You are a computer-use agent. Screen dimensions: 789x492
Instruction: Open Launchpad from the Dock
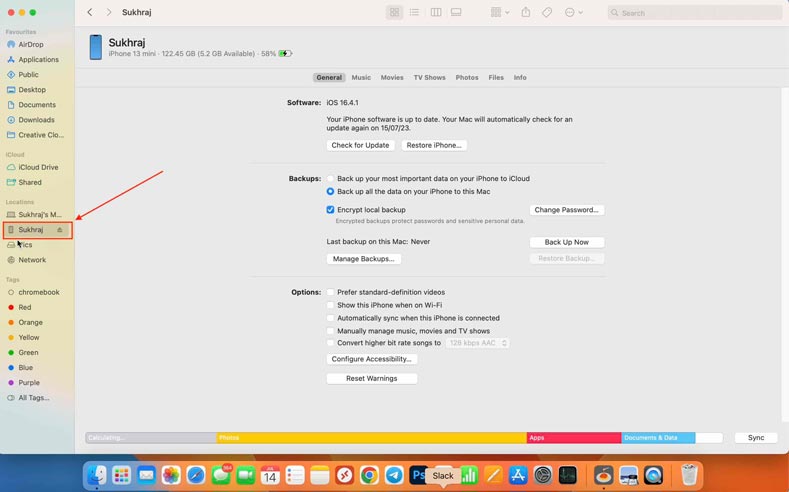click(x=121, y=475)
